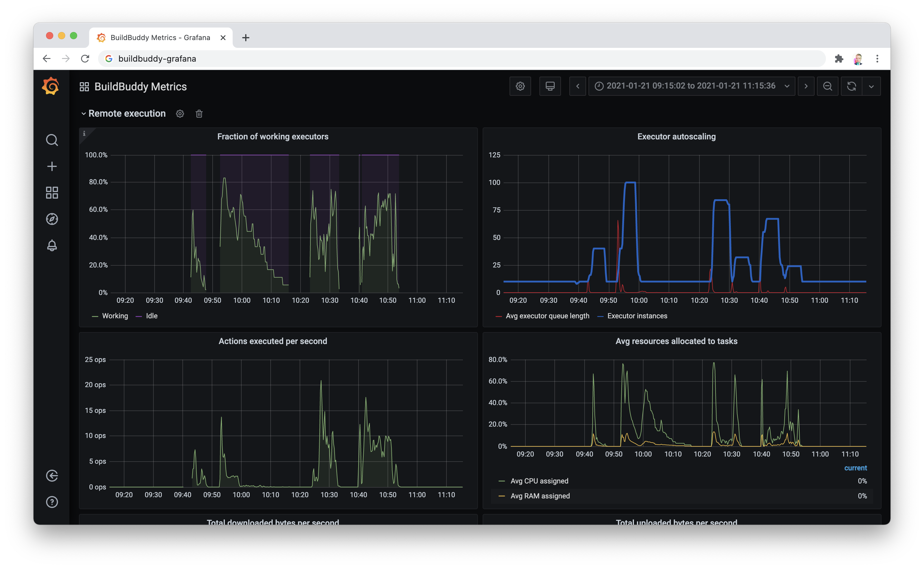
Task: Toggle Executor instances series in legend
Action: pos(638,316)
